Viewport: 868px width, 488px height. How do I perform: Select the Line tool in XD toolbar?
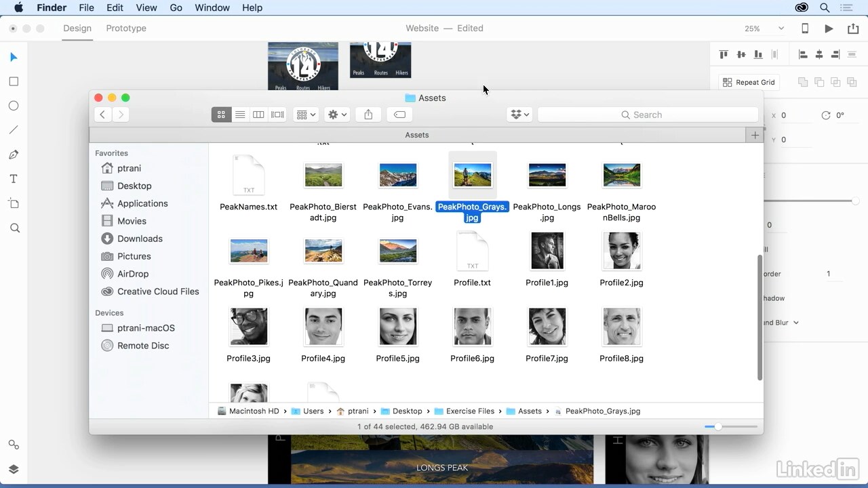pyautogui.click(x=14, y=130)
